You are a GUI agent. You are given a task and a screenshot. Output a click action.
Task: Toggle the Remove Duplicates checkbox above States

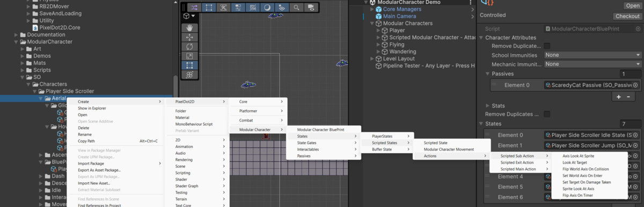[547, 114]
